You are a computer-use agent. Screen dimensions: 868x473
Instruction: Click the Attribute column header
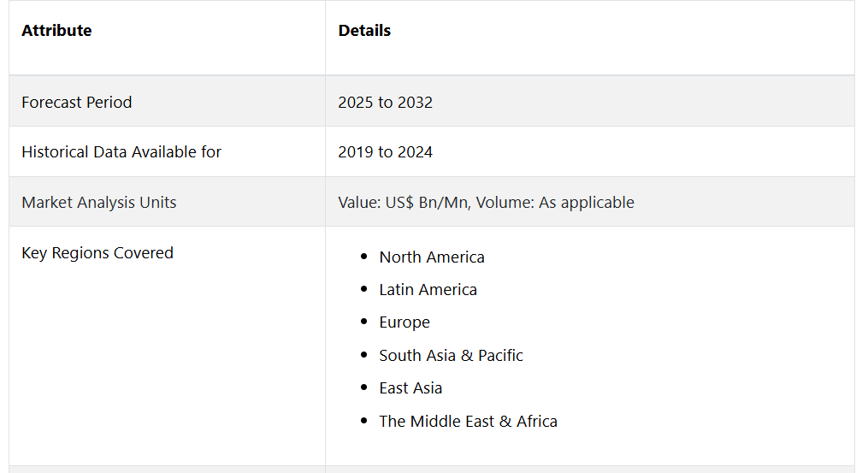[x=56, y=31]
